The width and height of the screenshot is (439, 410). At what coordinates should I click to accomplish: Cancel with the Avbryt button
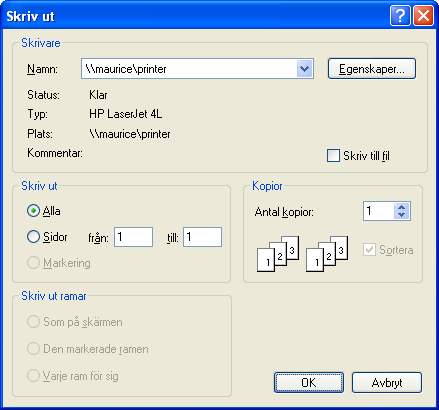387,382
